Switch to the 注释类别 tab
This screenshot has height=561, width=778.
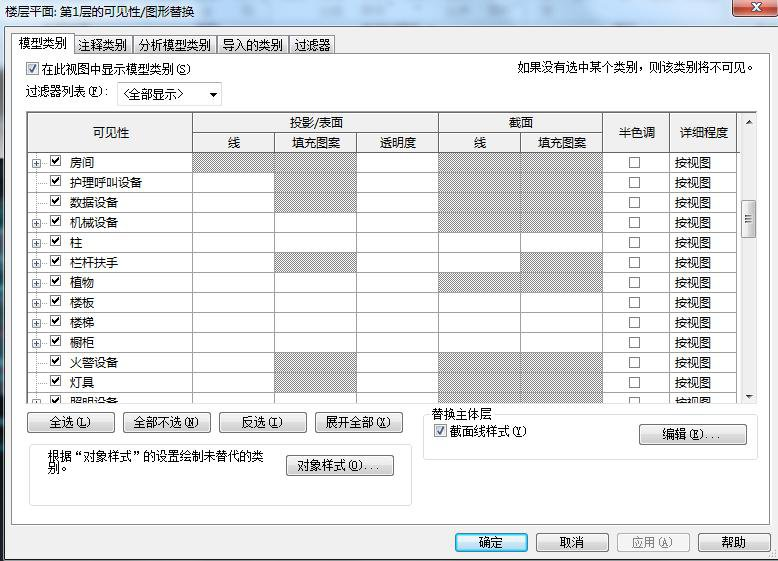102,45
